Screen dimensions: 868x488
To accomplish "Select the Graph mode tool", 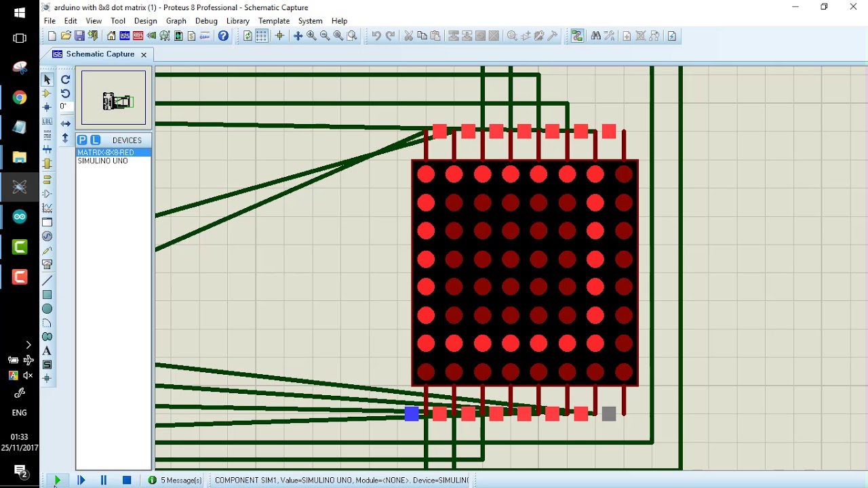I will click(x=47, y=208).
